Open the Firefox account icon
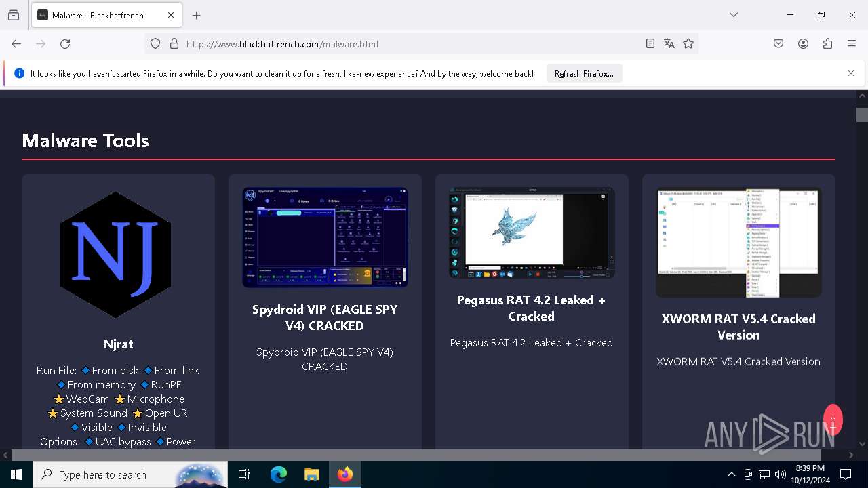Viewport: 868px width, 488px height. (x=803, y=44)
